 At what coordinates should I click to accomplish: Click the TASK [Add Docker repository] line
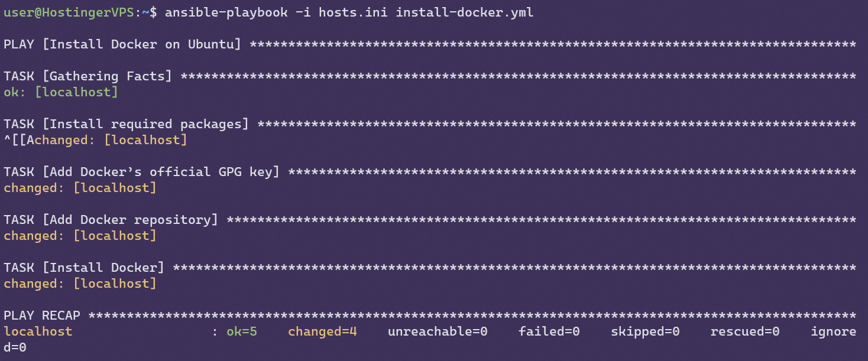pyautogui.click(x=111, y=220)
